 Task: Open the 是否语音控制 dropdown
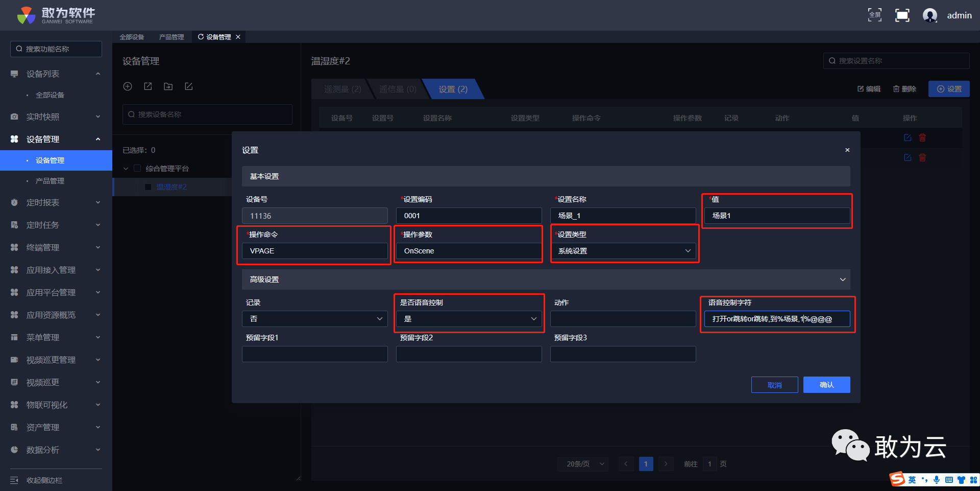(x=469, y=319)
